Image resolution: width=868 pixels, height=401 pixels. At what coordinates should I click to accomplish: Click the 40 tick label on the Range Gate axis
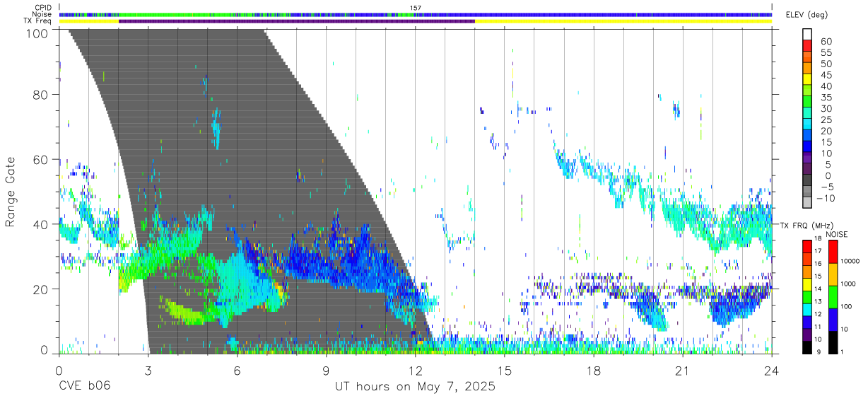41,224
